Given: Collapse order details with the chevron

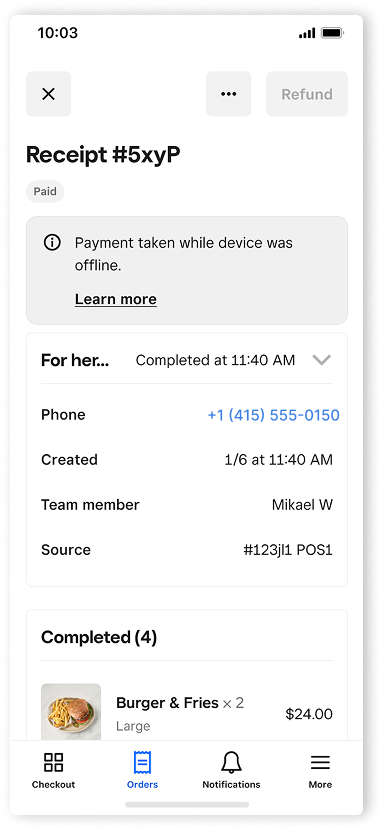Looking at the screenshot, I should [322, 360].
